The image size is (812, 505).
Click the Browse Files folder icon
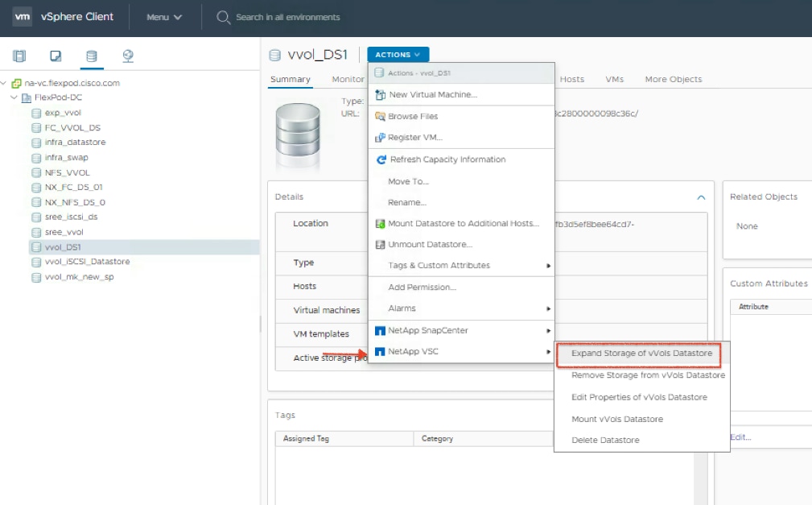380,116
